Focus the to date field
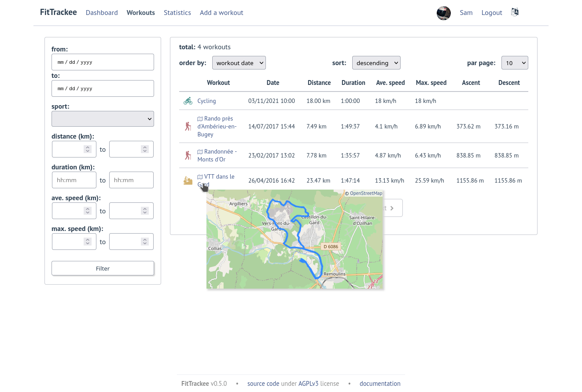Screen dimensions: 582x392 103,88
